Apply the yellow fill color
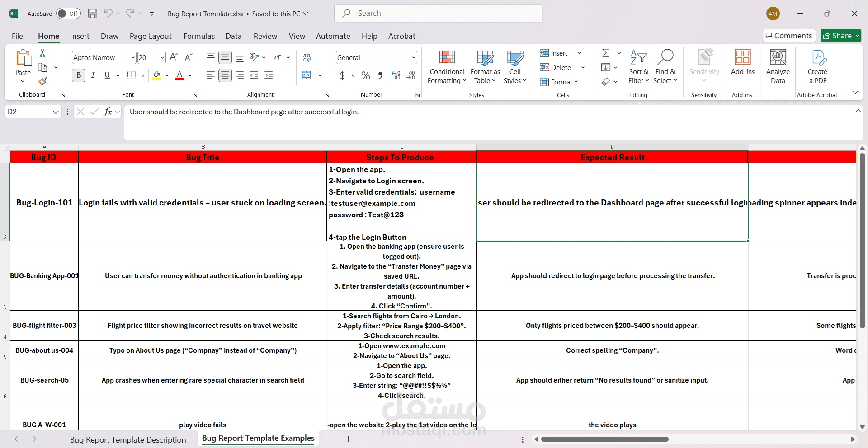Image resolution: width=868 pixels, height=448 pixels. click(156, 75)
